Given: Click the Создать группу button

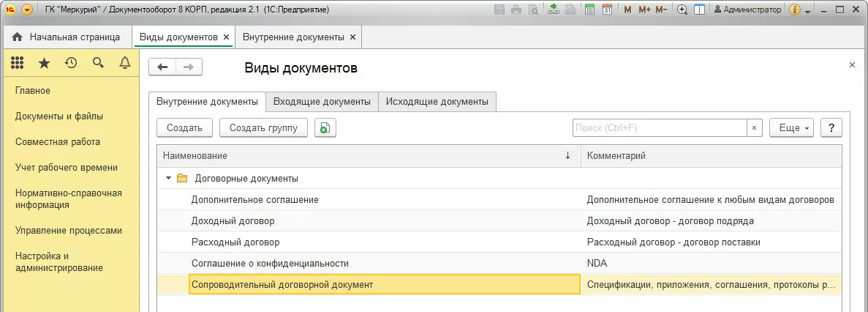Looking at the screenshot, I should [263, 128].
